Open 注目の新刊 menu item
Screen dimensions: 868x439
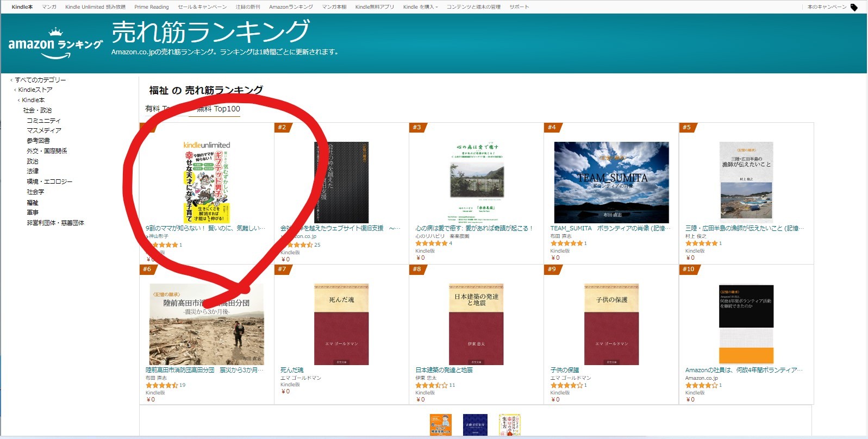click(248, 7)
